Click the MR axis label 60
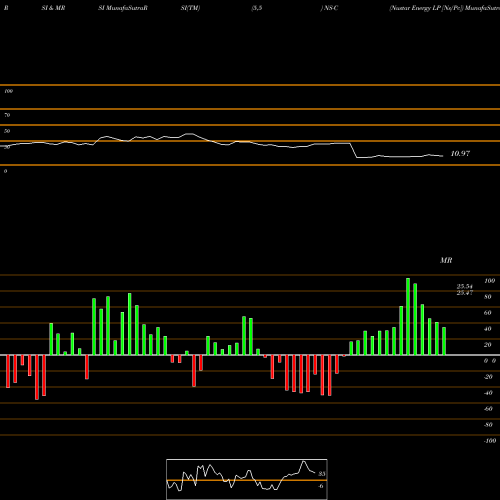The height and width of the screenshot is (500, 500). [488, 313]
